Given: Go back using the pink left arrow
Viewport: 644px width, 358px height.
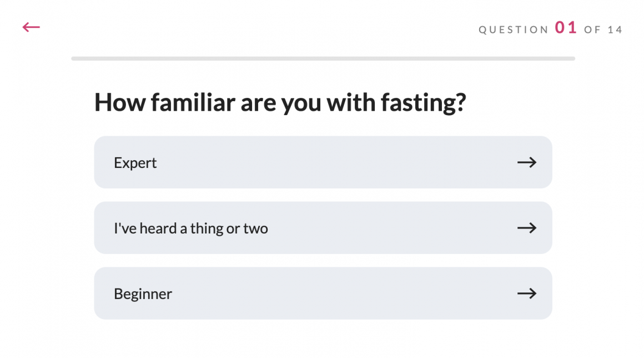Looking at the screenshot, I should 31,27.
